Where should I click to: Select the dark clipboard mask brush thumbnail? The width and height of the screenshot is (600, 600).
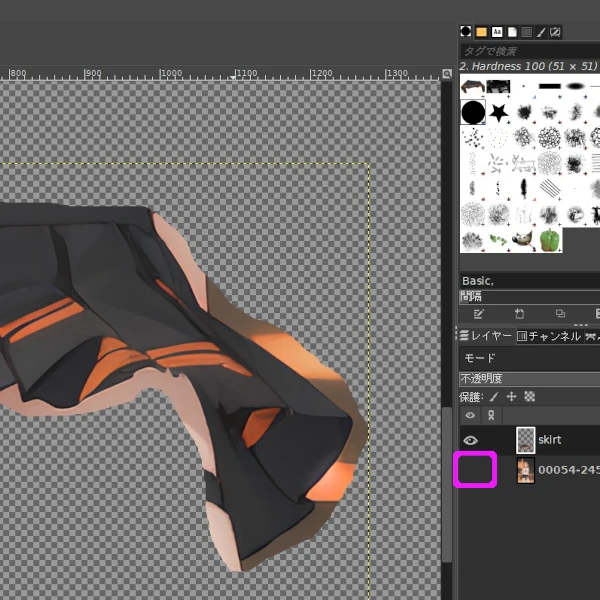coord(498,86)
